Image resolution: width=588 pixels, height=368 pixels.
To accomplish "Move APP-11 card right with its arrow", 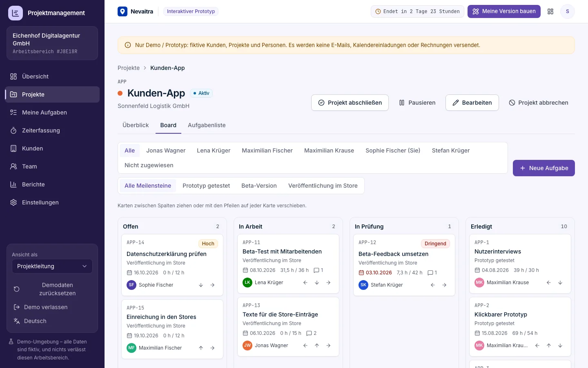I will (x=328, y=283).
